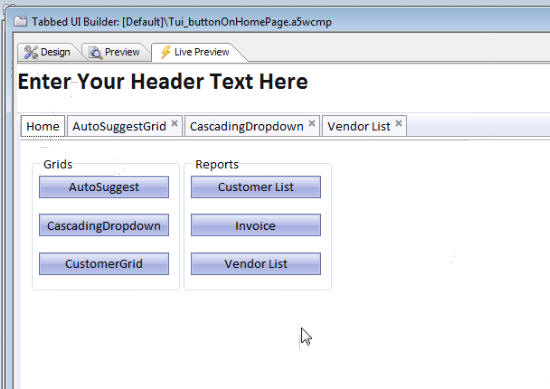The height and width of the screenshot is (389, 550).
Task: Open the Vendor List report button
Action: [x=256, y=263]
